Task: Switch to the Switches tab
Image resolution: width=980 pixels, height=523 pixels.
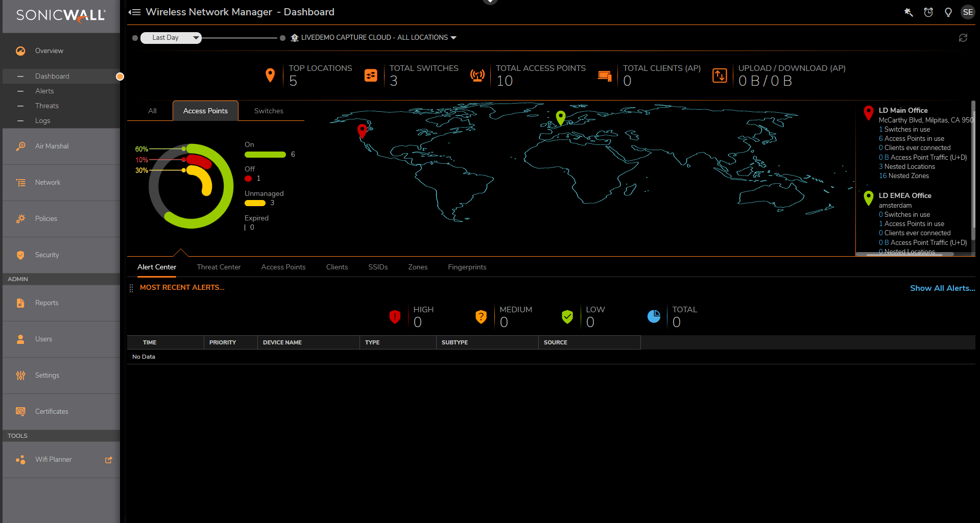Action: coord(269,111)
